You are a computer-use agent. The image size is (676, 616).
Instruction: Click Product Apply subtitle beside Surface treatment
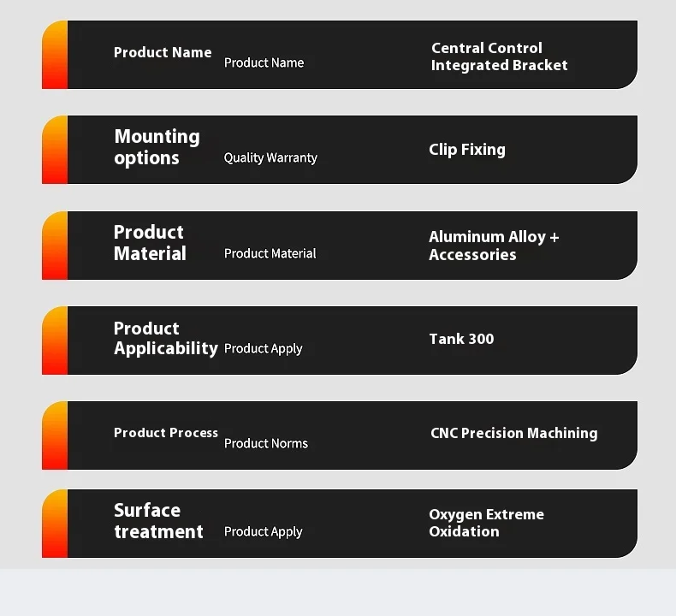tap(263, 532)
